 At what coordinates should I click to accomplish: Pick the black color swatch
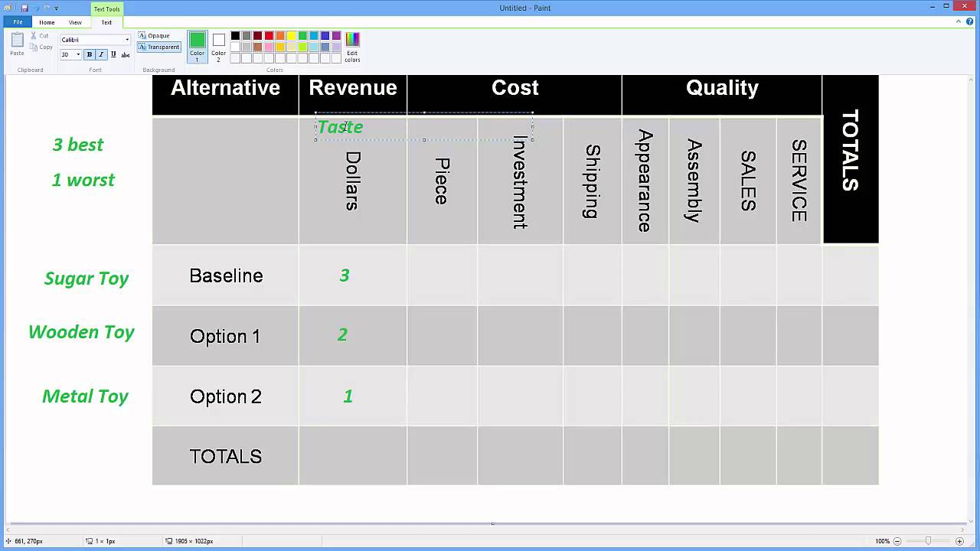tap(235, 36)
